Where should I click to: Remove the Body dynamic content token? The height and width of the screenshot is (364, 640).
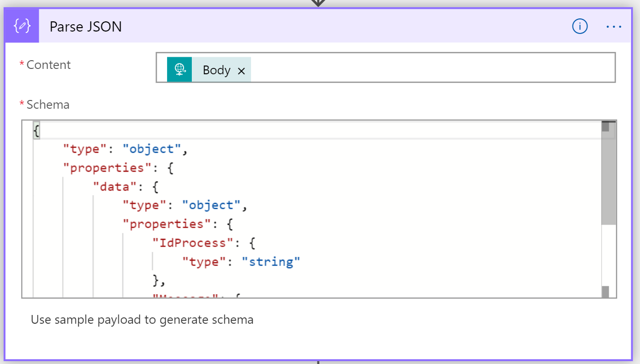tap(241, 70)
